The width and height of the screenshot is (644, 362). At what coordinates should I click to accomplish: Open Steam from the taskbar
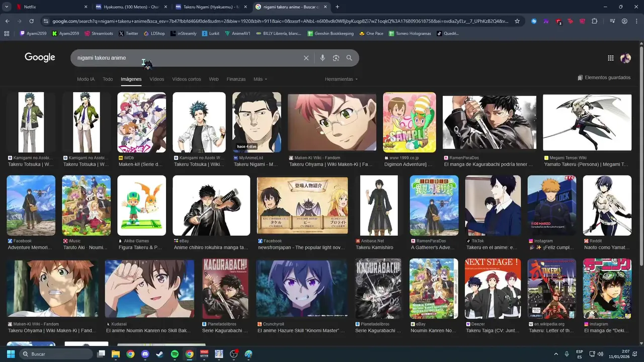tap(159, 354)
